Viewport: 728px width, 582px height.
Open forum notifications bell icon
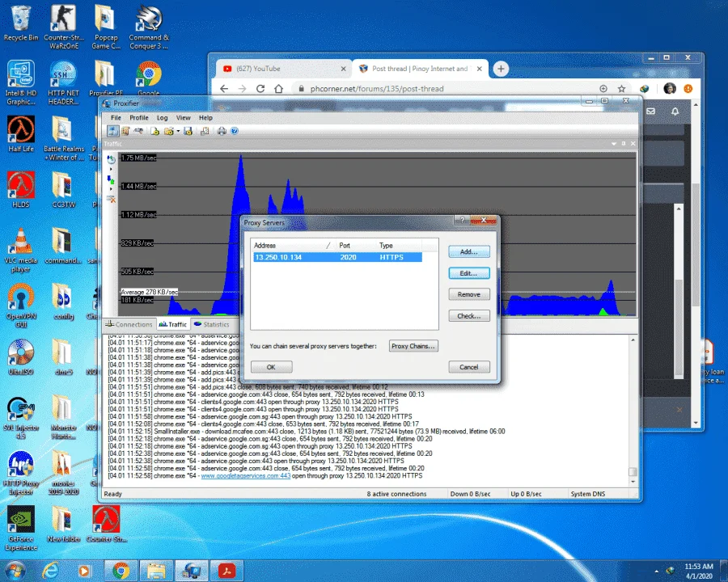pos(675,112)
